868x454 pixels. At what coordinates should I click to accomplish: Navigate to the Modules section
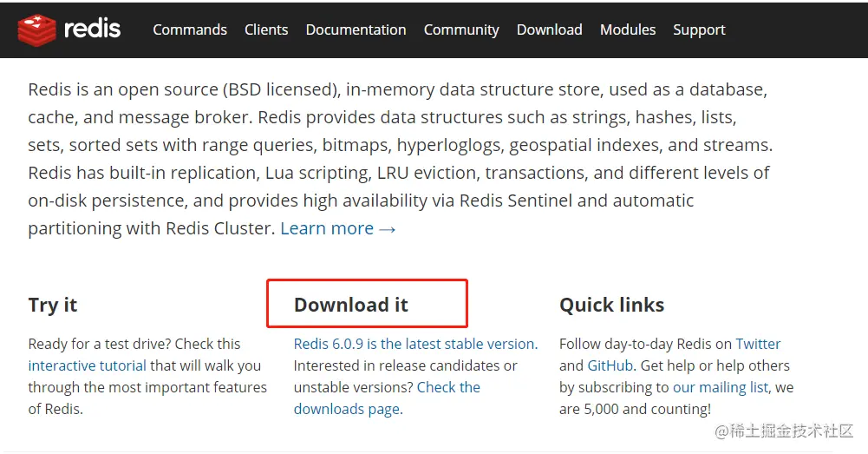628,30
